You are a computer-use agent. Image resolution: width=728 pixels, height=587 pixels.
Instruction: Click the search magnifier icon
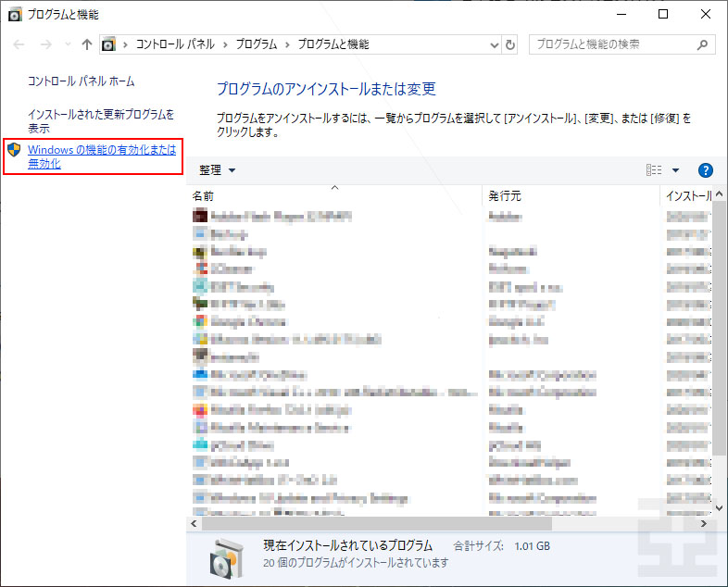coord(702,44)
